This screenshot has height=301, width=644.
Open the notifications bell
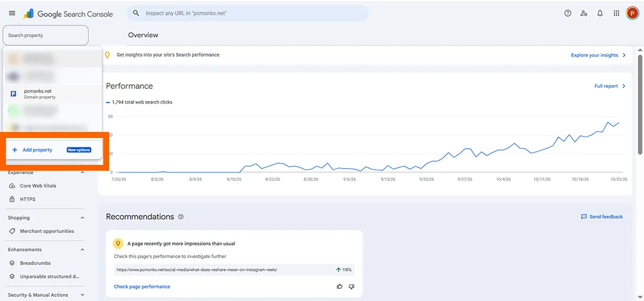600,13
